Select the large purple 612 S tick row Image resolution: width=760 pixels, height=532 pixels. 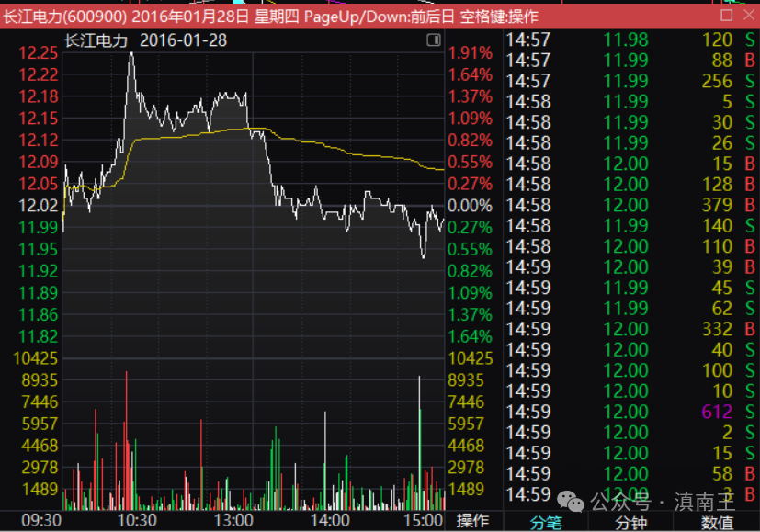click(x=630, y=412)
